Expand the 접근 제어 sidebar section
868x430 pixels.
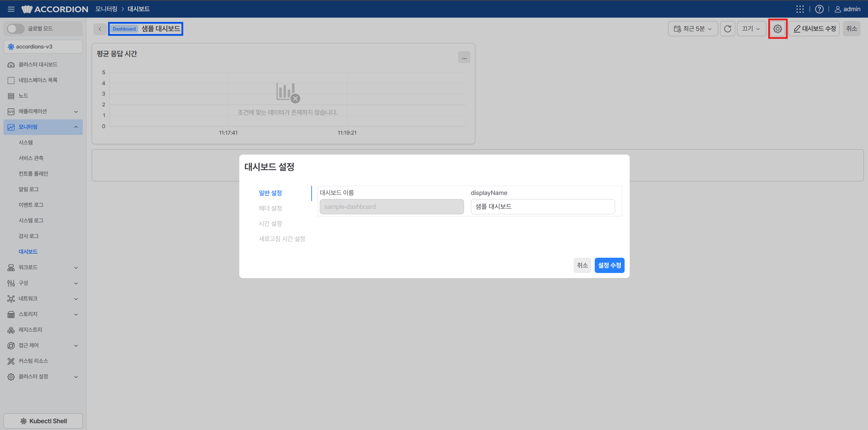tap(43, 345)
